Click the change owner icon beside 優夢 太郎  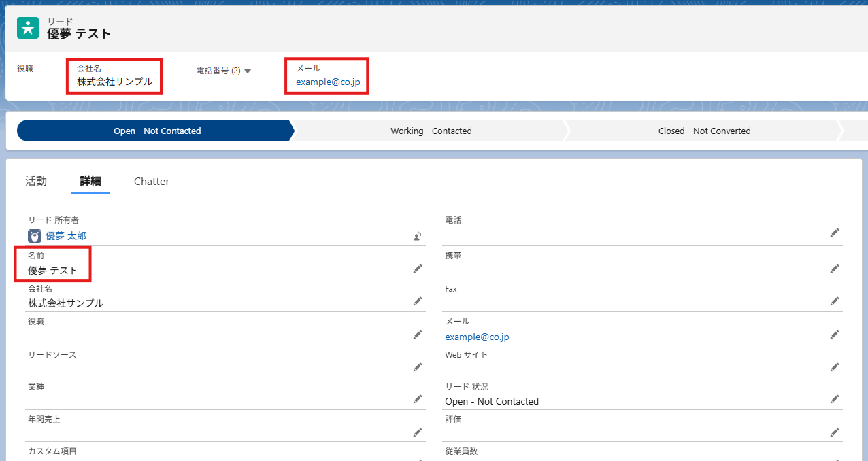(418, 237)
